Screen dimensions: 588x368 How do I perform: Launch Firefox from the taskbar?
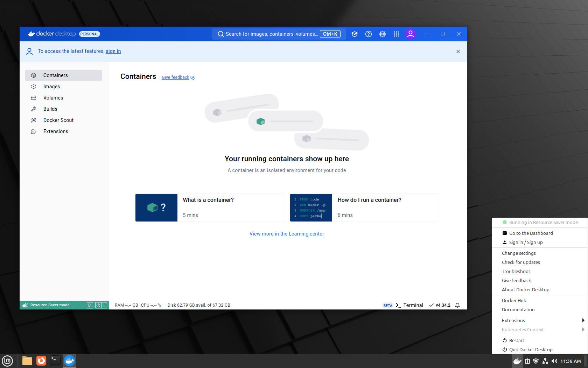(41, 361)
